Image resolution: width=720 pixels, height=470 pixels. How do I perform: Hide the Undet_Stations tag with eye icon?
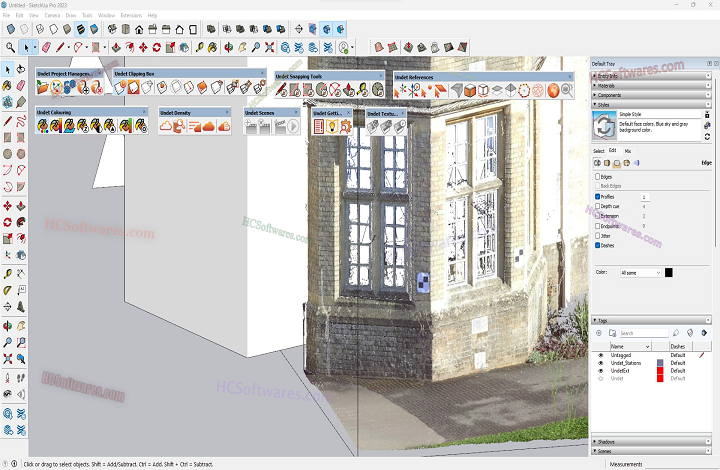pyautogui.click(x=601, y=362)
